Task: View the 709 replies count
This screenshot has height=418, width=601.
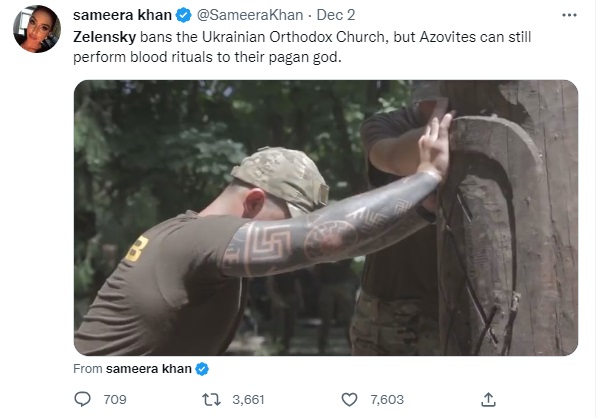Action: coord(115,400)
